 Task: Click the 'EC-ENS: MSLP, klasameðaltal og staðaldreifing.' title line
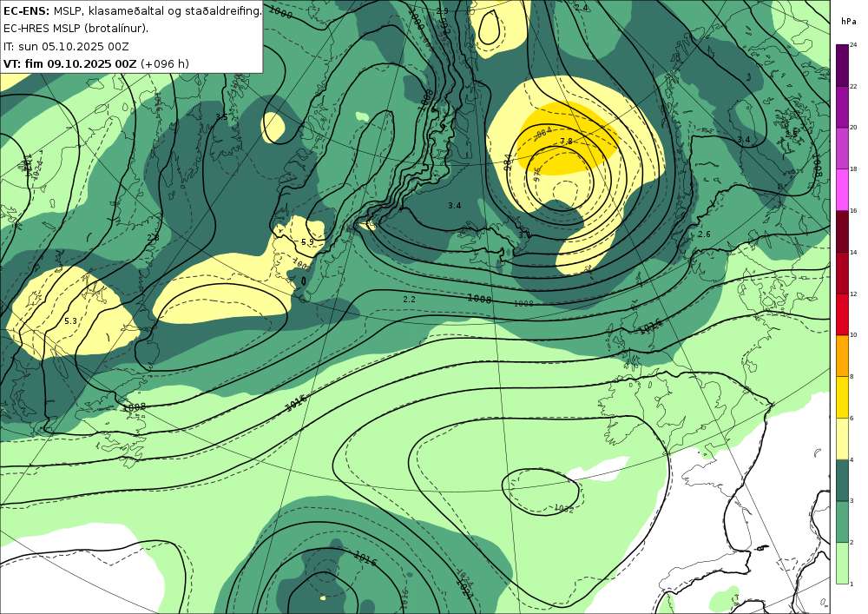pyautogui.click(x=132, y=10)
